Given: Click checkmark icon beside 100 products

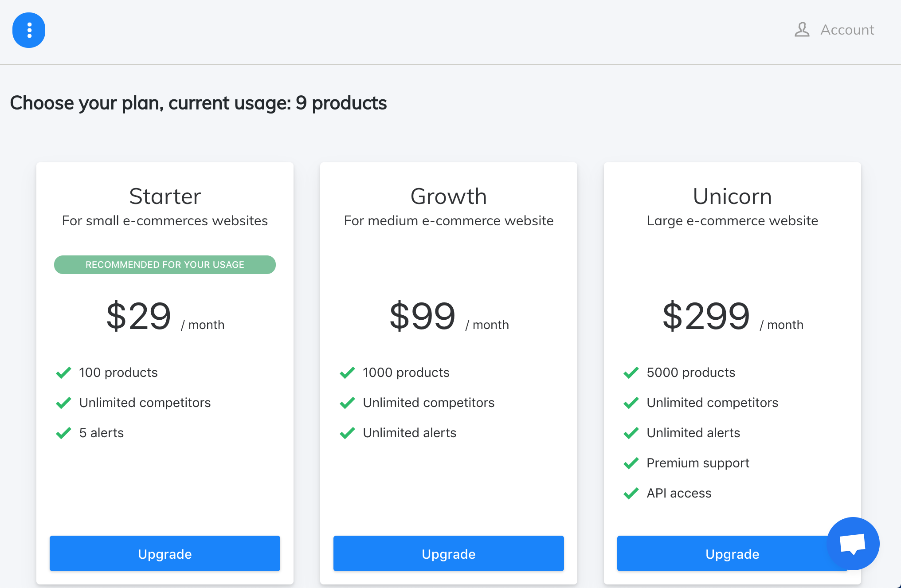Looking at the screenshot, I should tap(64, 373).
